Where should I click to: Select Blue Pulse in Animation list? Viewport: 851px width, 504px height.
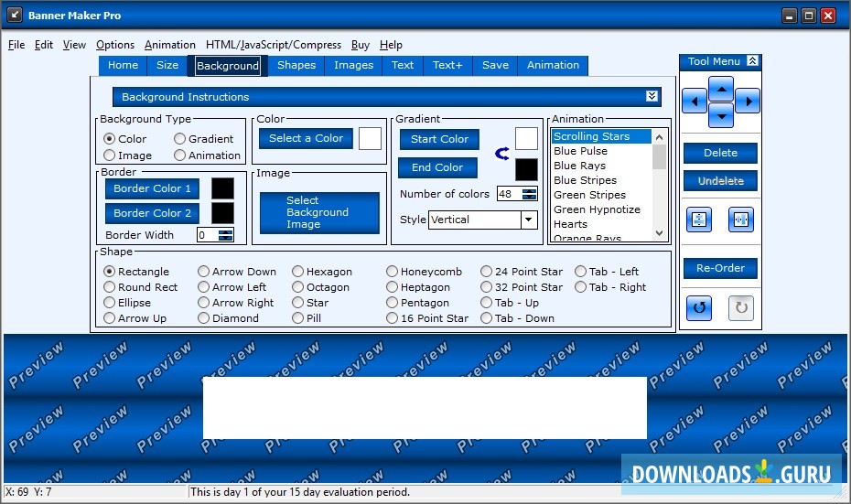(x=601, y=151)
